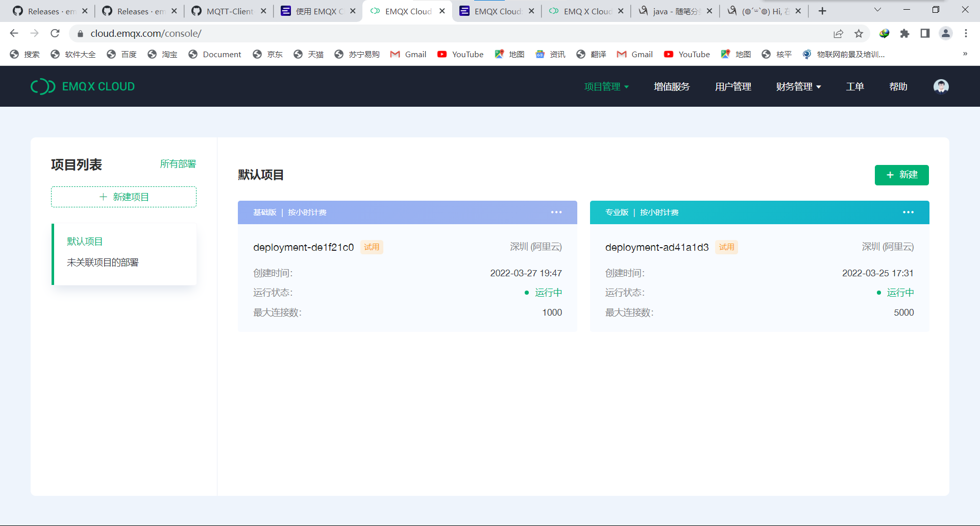Click site security lock icon
980x526 pixels.
coord(80,34)
